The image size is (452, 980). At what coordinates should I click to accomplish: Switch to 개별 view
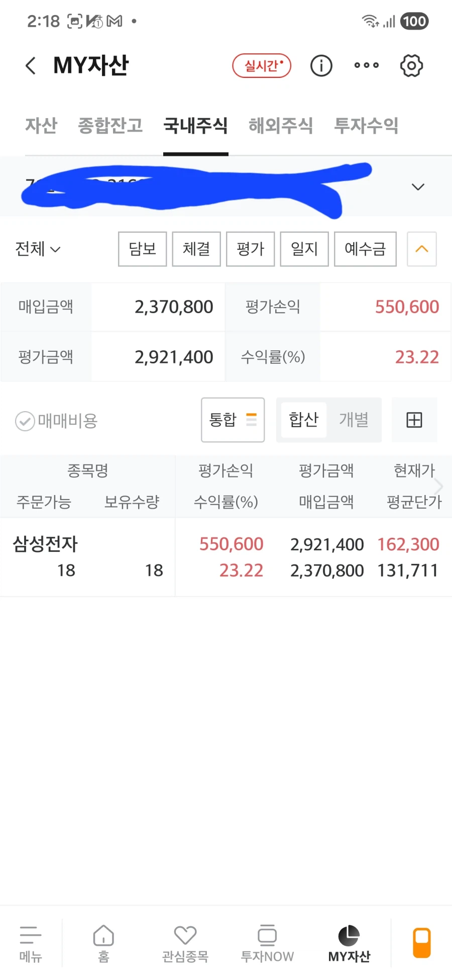(x=354, y=420)
